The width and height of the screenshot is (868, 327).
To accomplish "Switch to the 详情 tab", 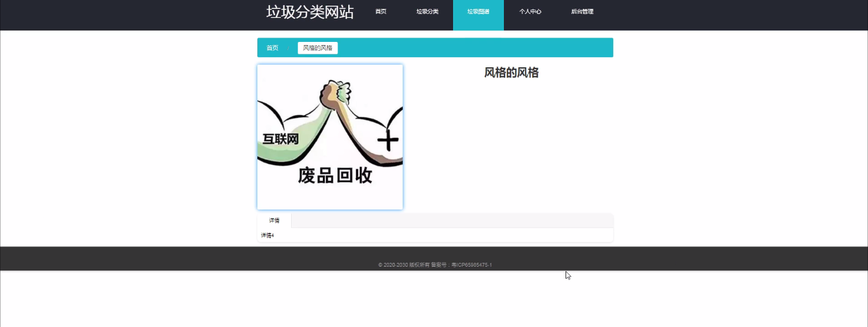I will [274, 220].
